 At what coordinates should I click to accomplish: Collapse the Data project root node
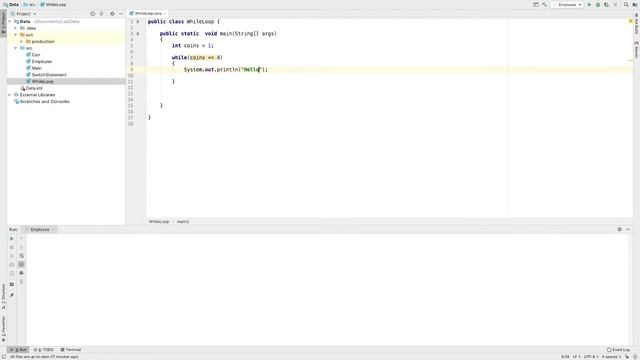pyautogui.click(x=10, y=21)
